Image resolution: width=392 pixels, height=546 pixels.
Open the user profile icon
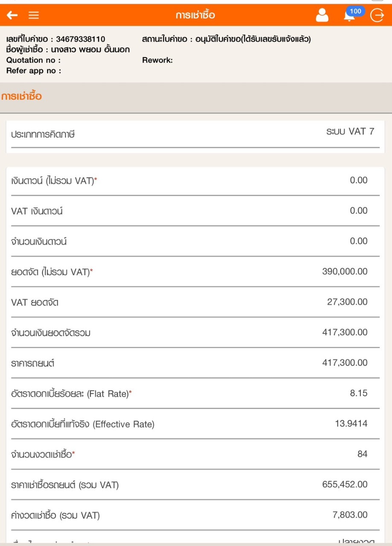click(x=322, y=15)
